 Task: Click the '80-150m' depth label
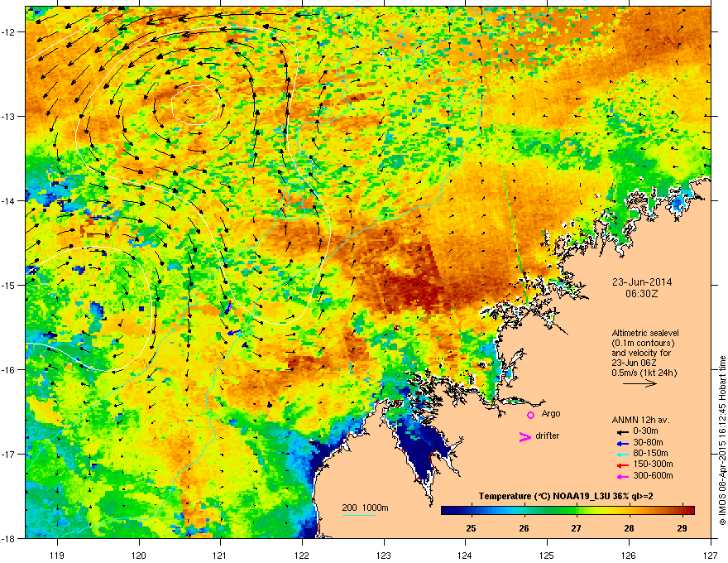coord(650,453)
